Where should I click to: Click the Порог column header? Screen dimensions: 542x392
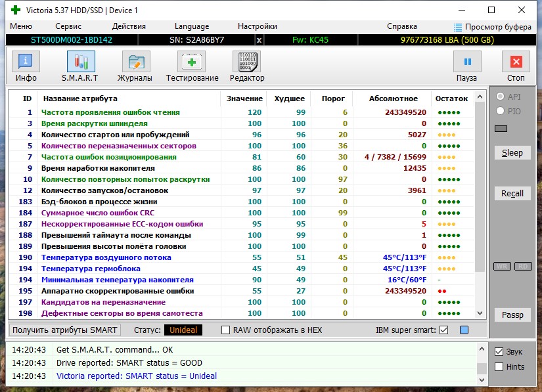coord(333,98)
